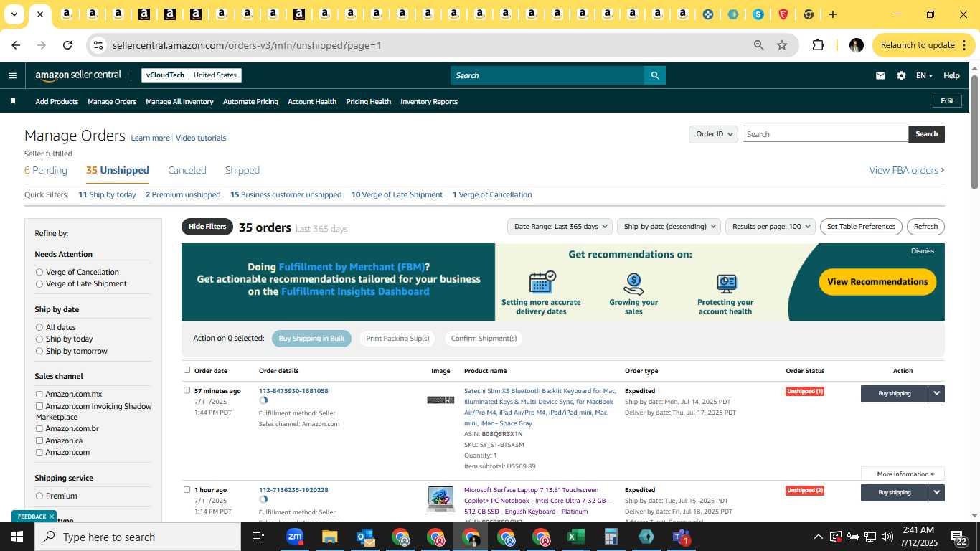
Task: Switch to the Canceled orders tab
Action: click(x=187, y=170)
